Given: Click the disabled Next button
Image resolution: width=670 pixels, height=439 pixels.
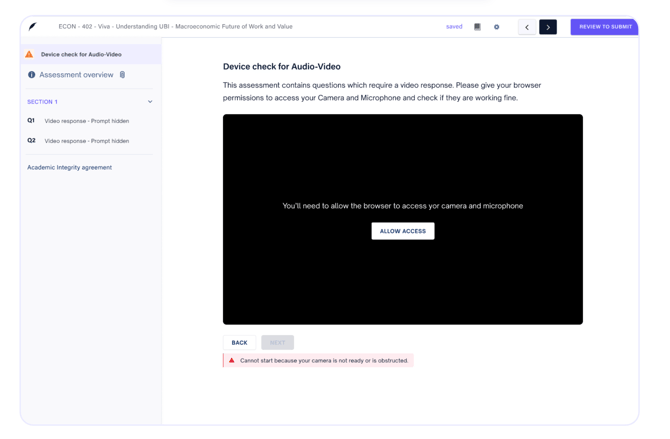Looking at the screenshot, I should coord(277,343).
